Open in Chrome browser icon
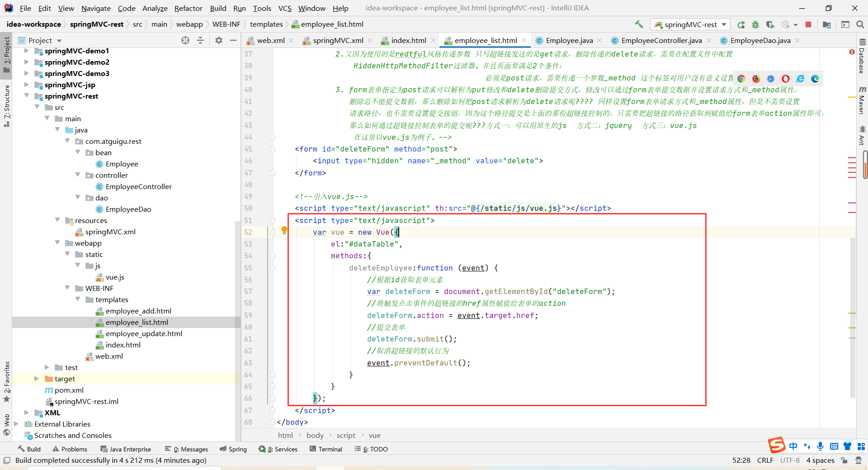The width and height of the screenshot is (868, 470). pyautogui.click(x=741, y=79)
